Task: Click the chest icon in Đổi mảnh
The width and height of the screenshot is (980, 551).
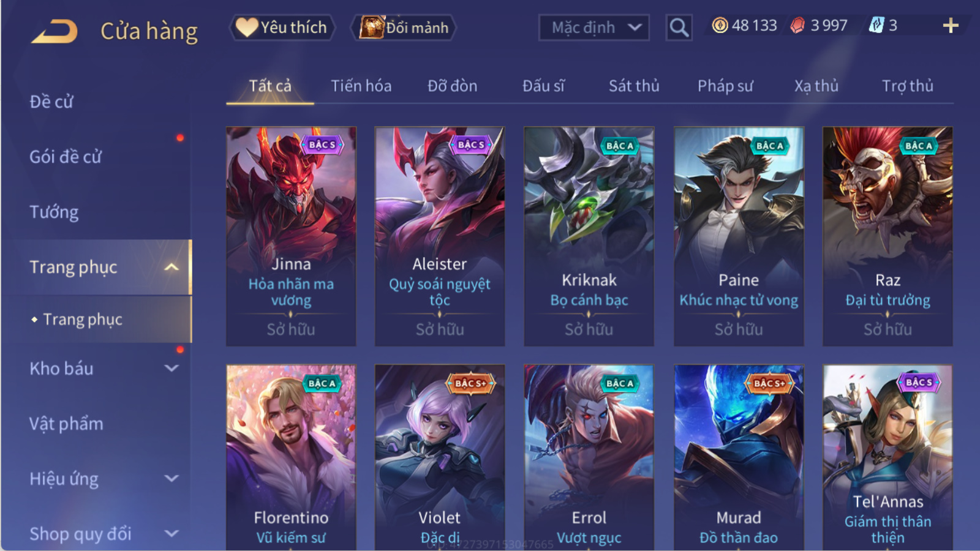Action: pyautogui.click(x=372, y=28)
